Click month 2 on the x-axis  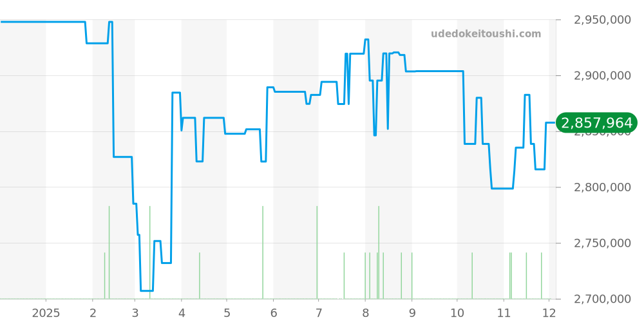[x=93, y=313]
